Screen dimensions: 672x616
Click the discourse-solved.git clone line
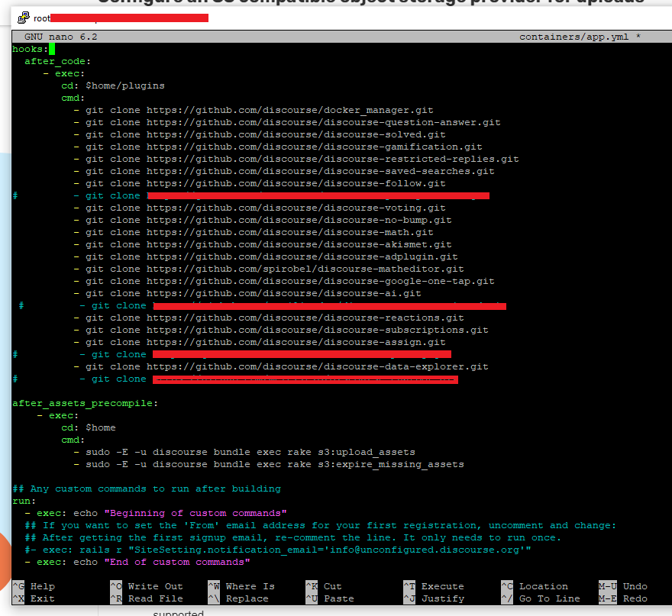260,134
